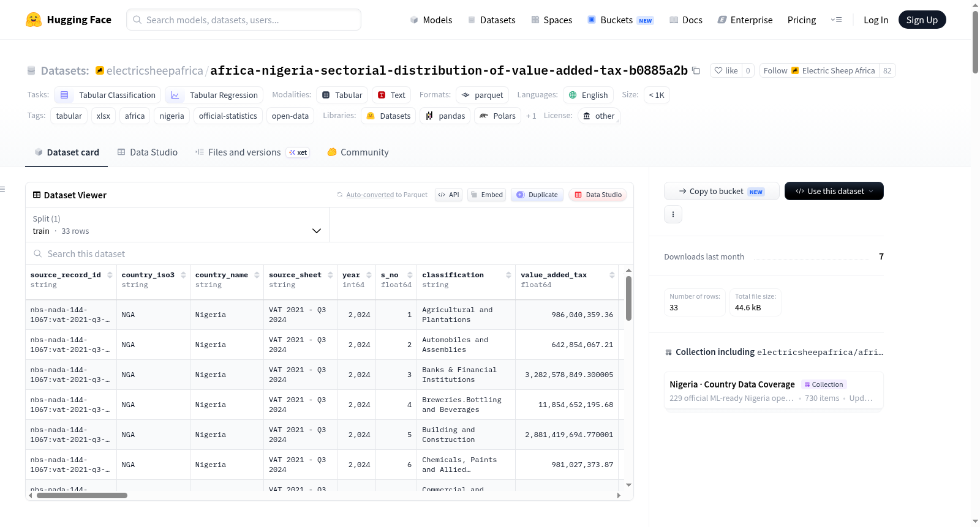The height and width of the screenshot is (527, 980).
Task: Go to Pricing page
Action: [802, 20]
